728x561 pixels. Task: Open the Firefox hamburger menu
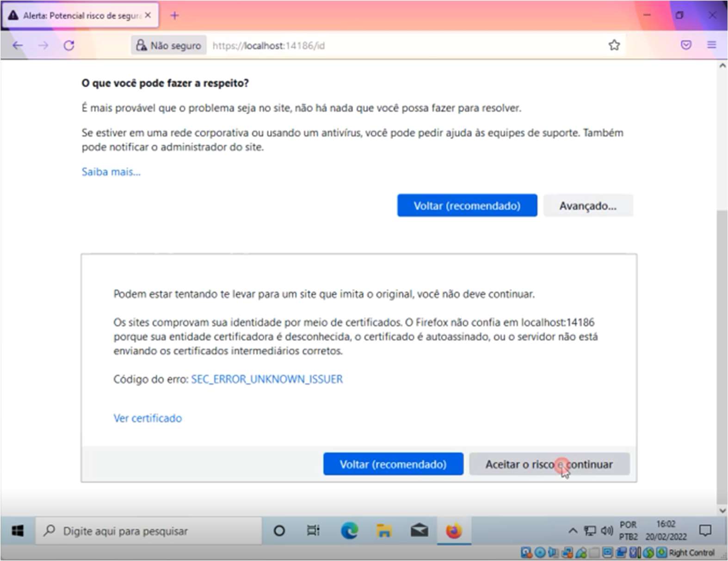[711, 45]
